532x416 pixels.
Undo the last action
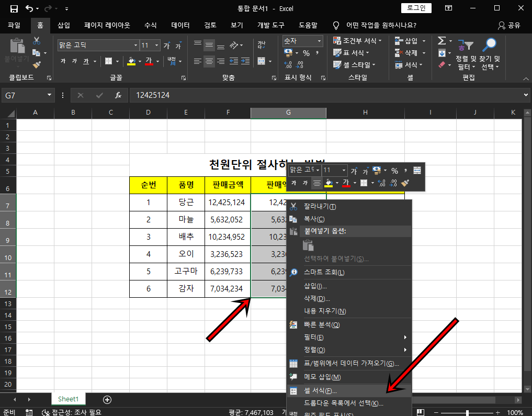pos(29,9)
